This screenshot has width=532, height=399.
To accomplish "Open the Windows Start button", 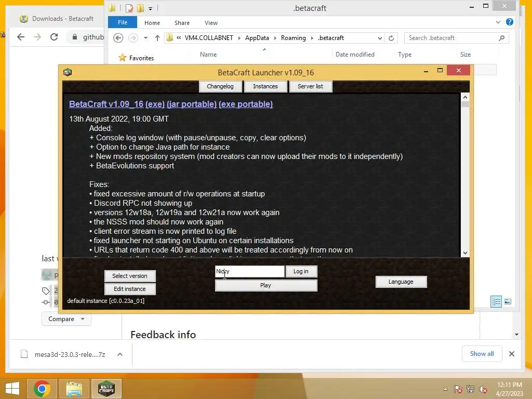I will (12, 389).
